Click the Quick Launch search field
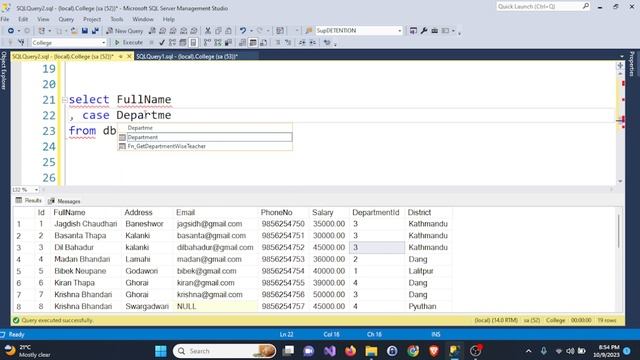Image resolution: width=640 pixels, height=360 pixels. pos(543,7)
